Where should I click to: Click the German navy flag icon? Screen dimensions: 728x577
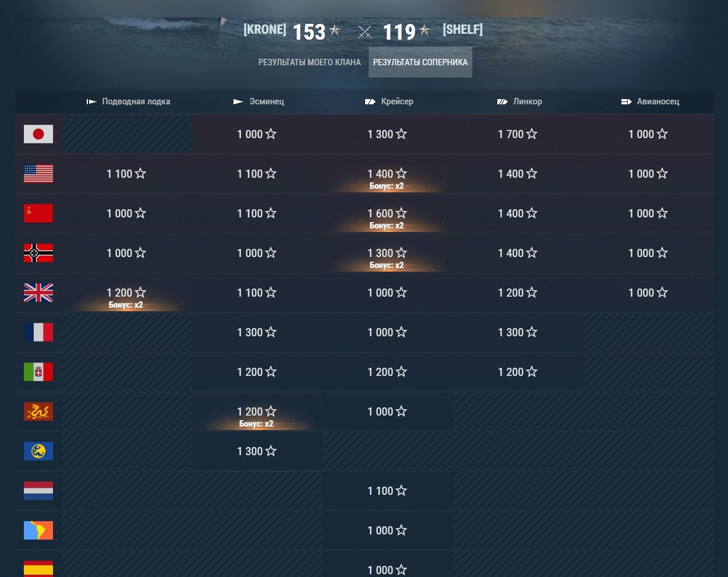[38, 253]
